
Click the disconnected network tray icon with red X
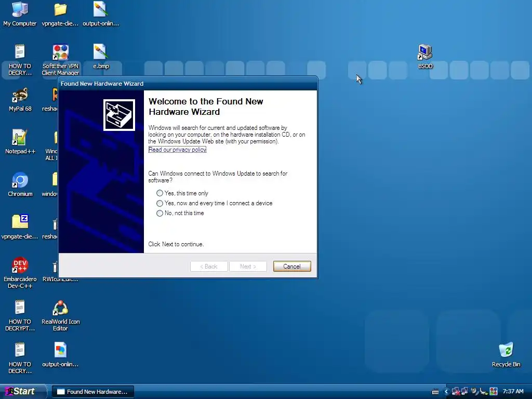456,392
